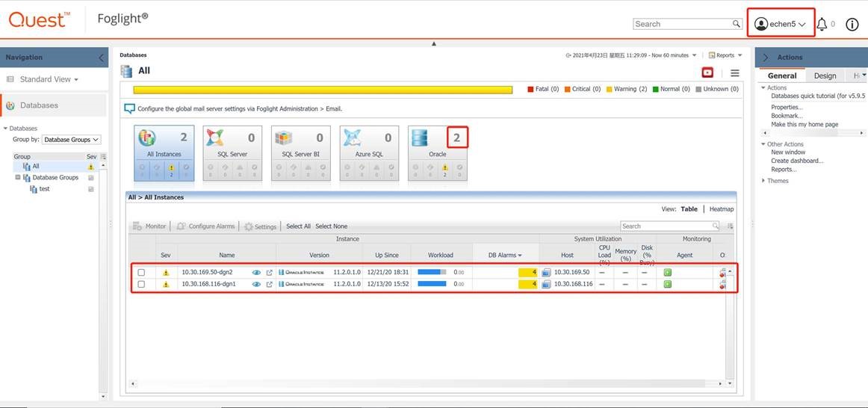Viewport: 868px width, 408px height.
Task: Open external link icon for 10.30.169.50-dgn2
Action: click(x=270, y=272)
